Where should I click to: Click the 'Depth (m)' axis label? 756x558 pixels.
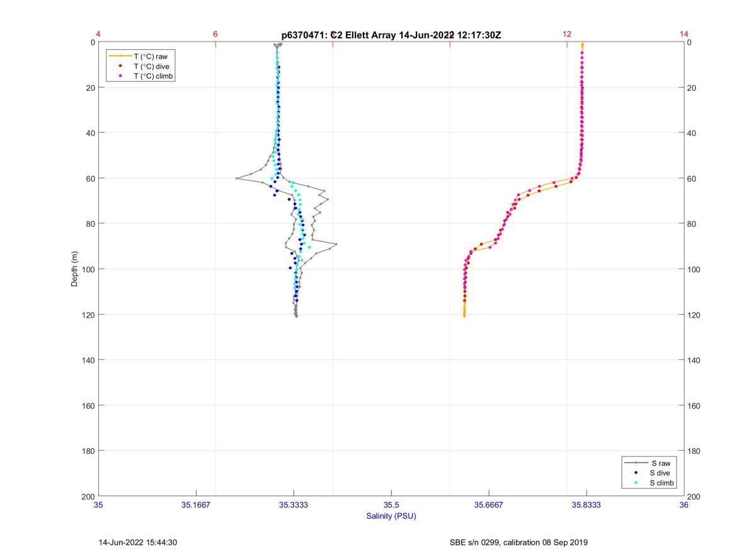point(75,269)
